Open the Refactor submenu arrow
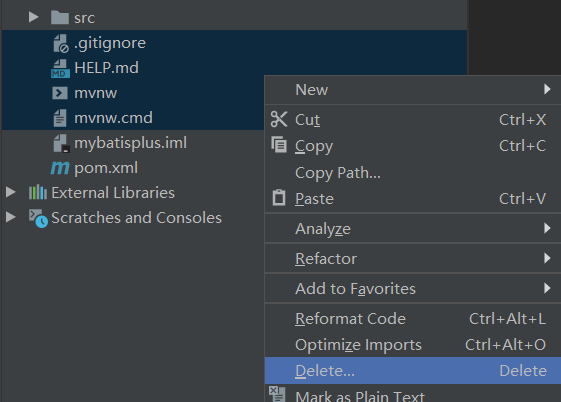 click(x=547, y=258)
